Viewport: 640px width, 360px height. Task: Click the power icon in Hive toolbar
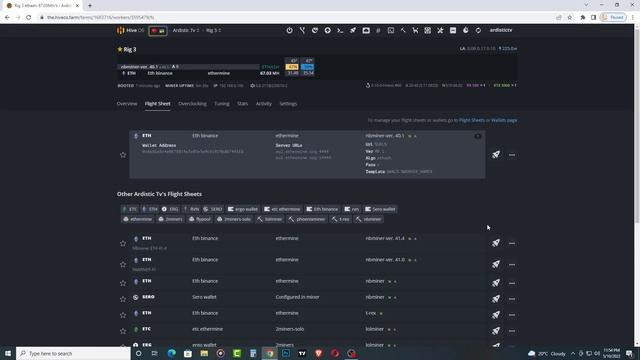coord(289,30)
